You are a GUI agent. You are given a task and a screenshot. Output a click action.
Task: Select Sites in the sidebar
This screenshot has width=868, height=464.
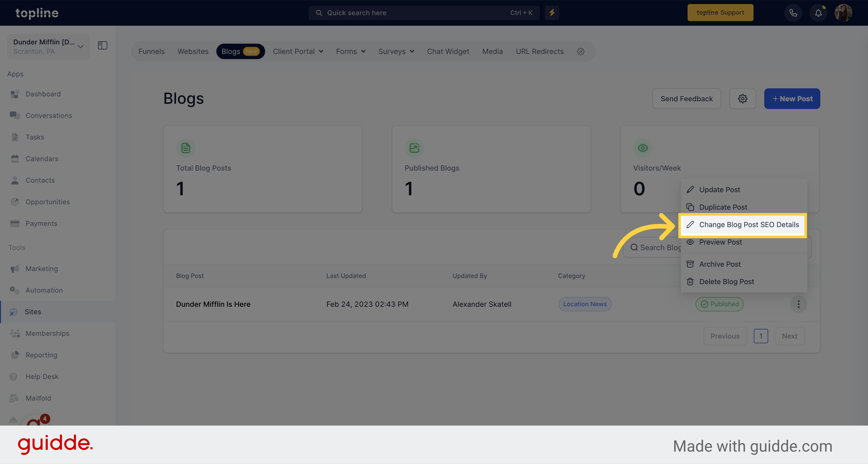(x=58, y=312)
